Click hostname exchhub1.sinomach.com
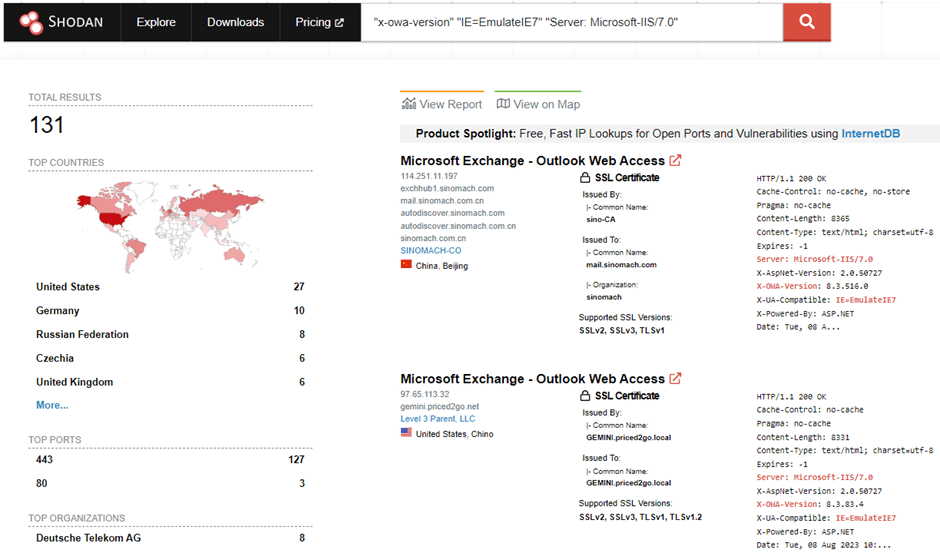 coord(447,188)
